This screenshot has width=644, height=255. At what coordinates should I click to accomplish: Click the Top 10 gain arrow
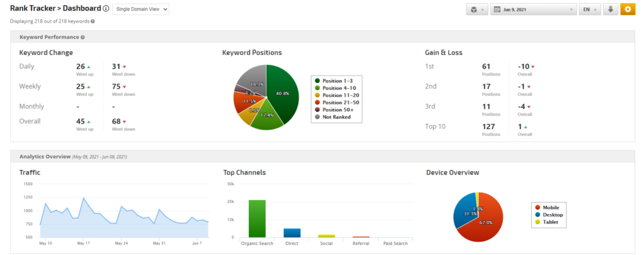[526, 127]
